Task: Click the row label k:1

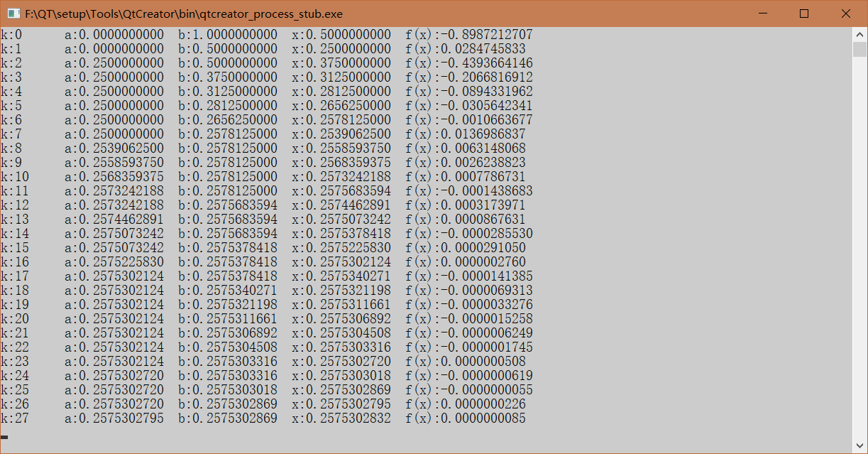Action: click(11, 49)
